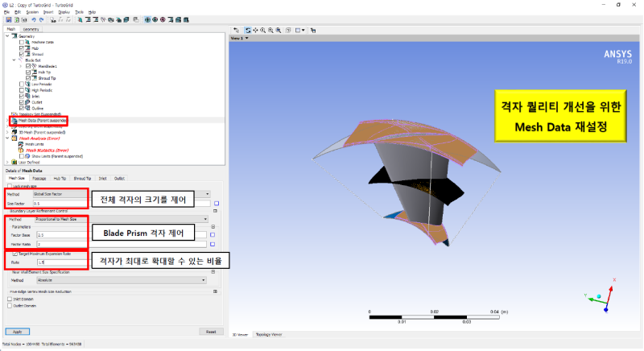Screen dimensions: 644x351
Task: Click the Size Factor input field
Action: click(122, 204)
